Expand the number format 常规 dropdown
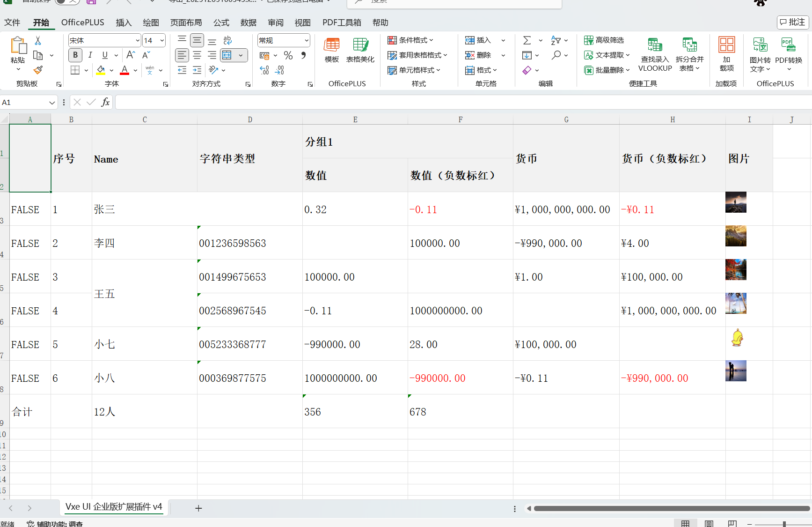The image size is (812, 527). 307,41
